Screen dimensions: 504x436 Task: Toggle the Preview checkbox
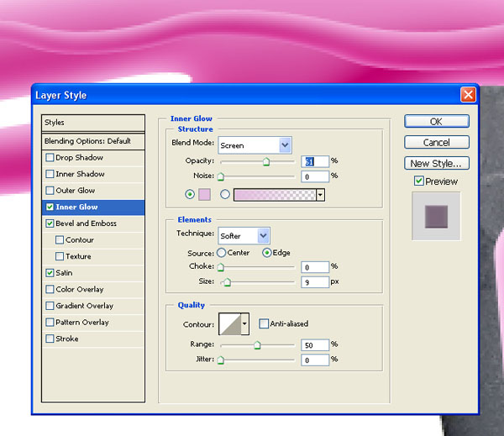pos(418,181)
